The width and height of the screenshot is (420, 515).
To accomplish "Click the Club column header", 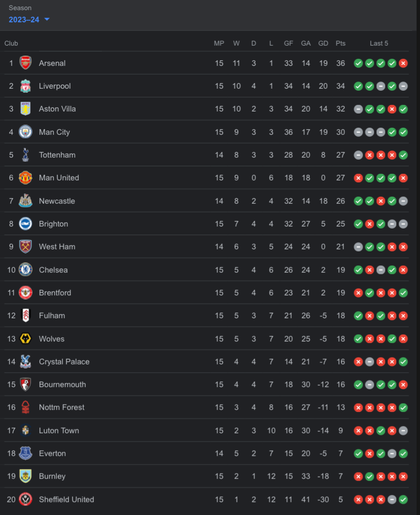I will point(11,44).
